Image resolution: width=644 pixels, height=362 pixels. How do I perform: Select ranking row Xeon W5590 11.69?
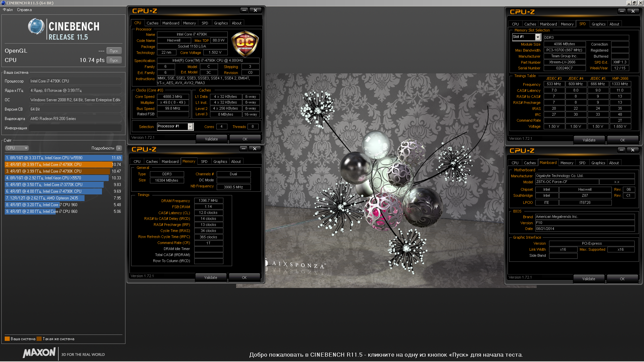pos(63,158)
